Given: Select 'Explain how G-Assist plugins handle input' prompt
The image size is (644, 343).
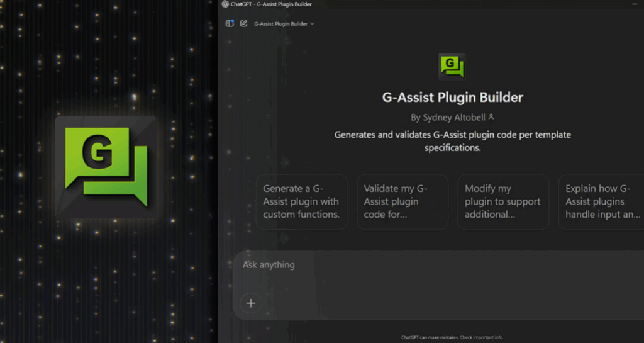Looking at the screenshot, I should click(x=601, y=201).
